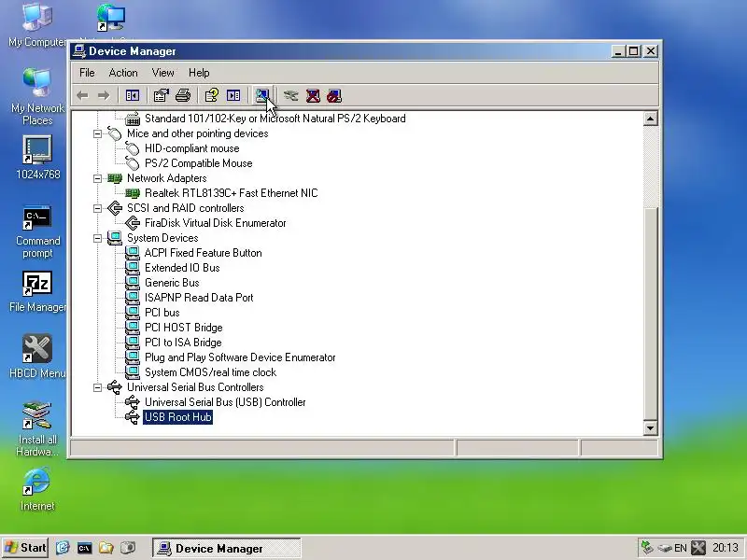Select Generic Bus device
The width and height of the screenshot is (747, 560).
172,283
